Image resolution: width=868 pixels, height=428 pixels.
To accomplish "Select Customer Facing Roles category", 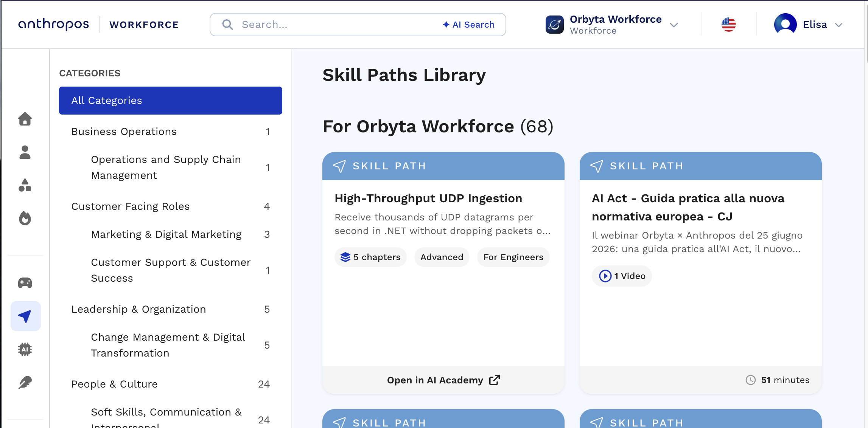I will [x=171, y=206].
